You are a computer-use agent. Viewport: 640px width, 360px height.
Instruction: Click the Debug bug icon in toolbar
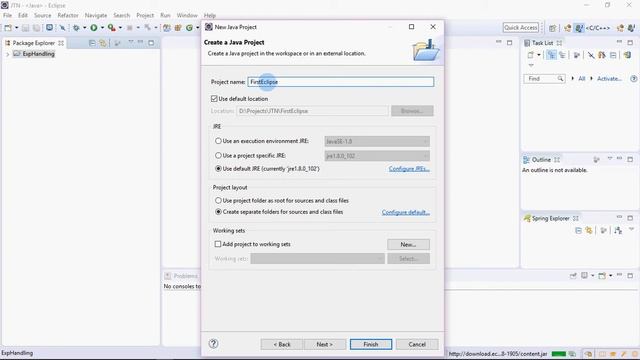(x=76, y=28)
